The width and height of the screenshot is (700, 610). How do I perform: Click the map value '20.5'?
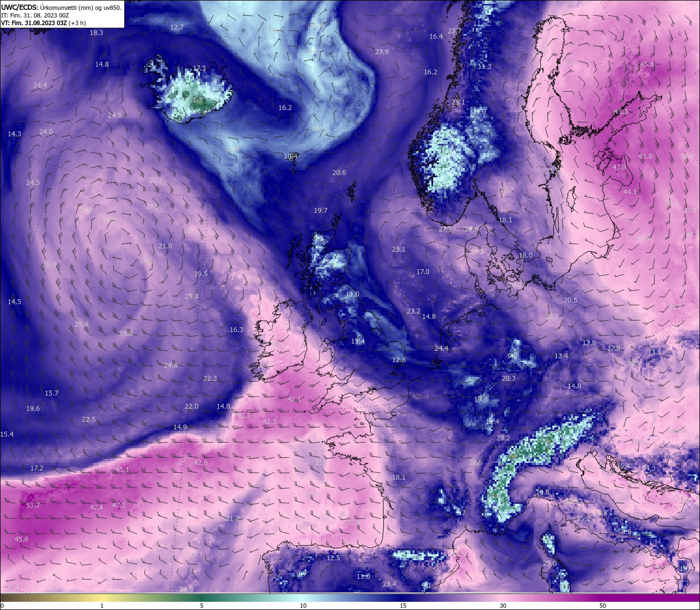570,300
